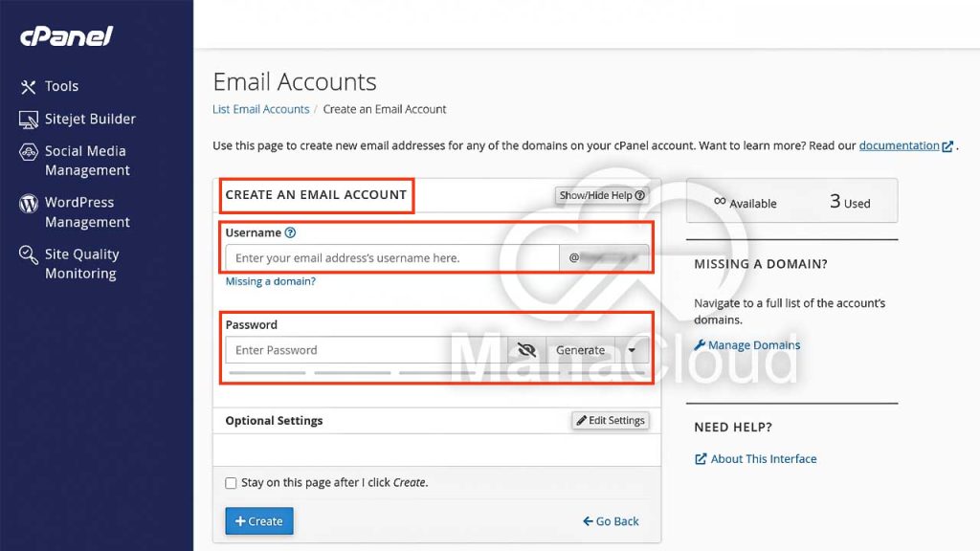Enable Stay on this page checkbox
This screenshot has width=980, height=551.
[231, 483]
